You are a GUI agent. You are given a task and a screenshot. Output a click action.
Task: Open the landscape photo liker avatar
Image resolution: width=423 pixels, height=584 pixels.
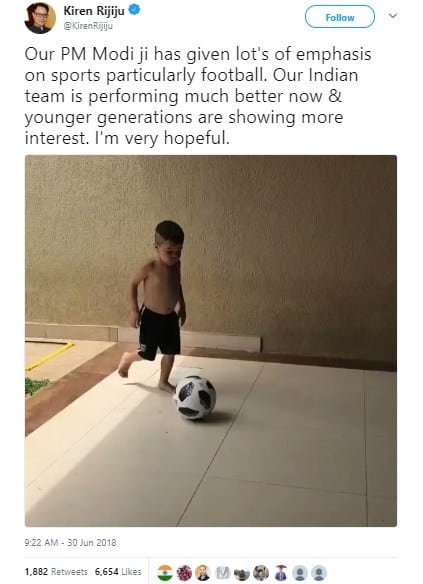242,572
